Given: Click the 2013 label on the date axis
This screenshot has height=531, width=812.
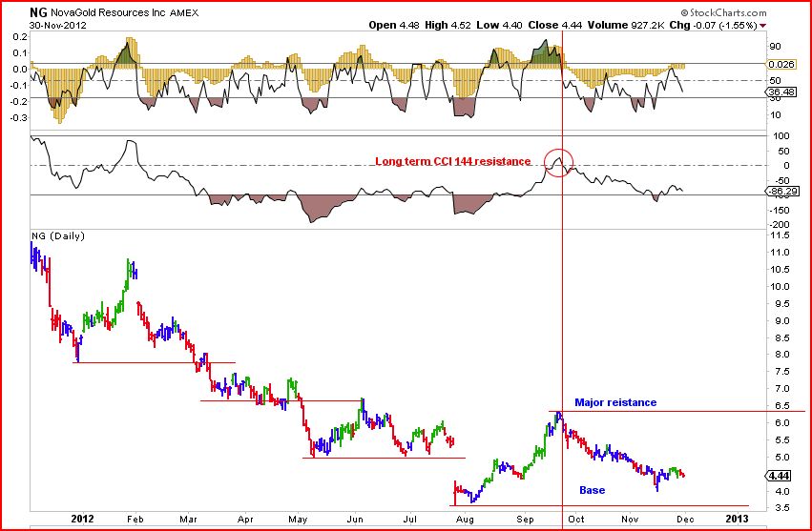Looking at the screenshot, I should coord(737,519).
